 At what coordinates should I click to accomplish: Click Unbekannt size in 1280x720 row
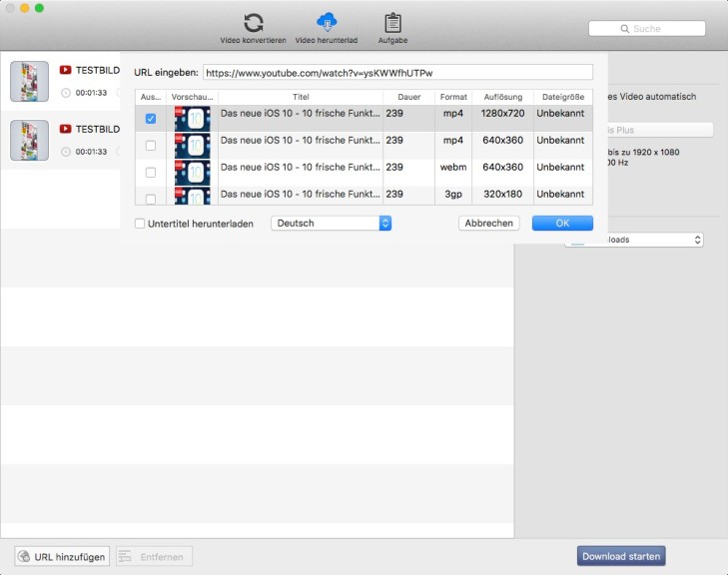560,113
